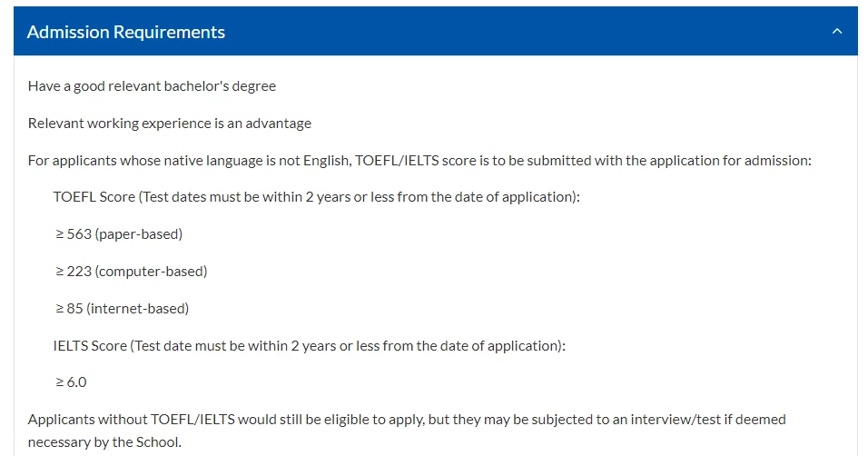
Task: Select the IELTS Score test date line
Action: point(310,346)
